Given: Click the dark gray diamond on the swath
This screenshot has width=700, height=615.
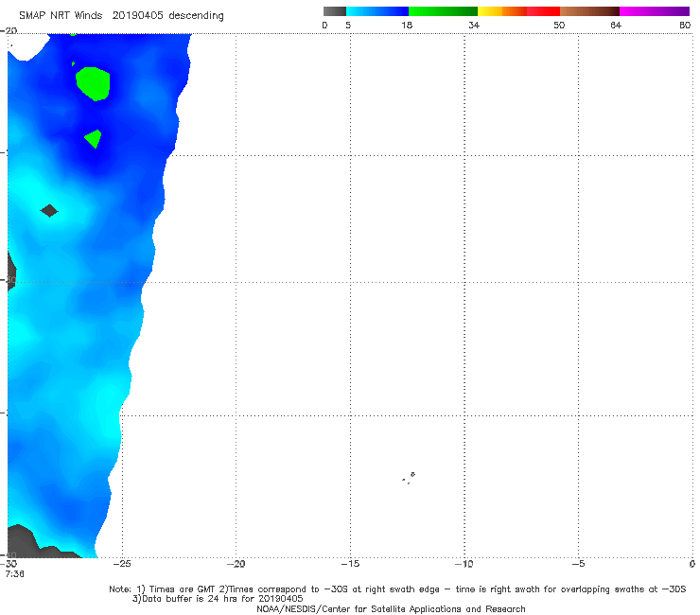Looking at the screenshot, I should click(49, 210).
